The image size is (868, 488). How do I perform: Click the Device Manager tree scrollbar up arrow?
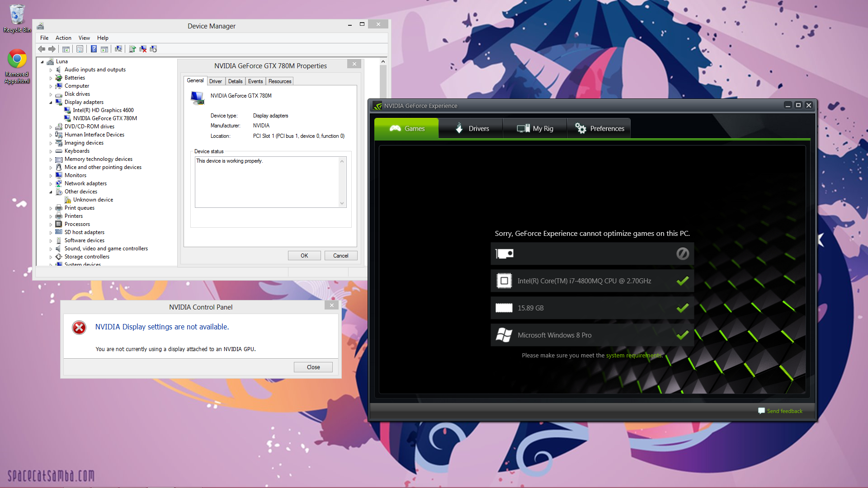383,61
